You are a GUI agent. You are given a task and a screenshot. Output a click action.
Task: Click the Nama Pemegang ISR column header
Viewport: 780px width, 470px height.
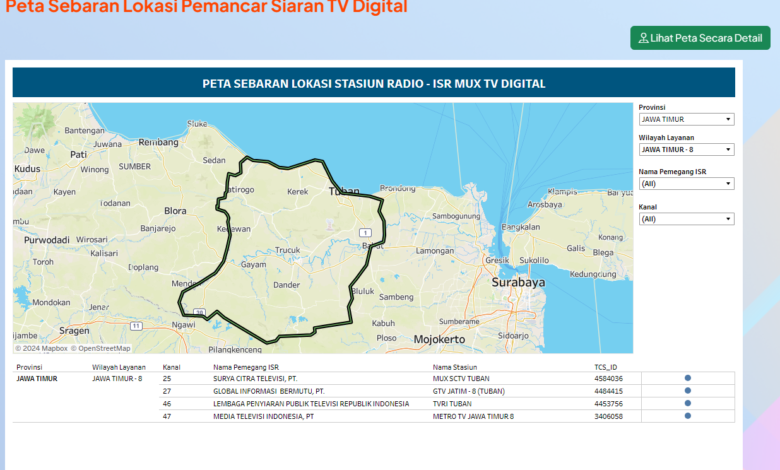pos(246,367)
